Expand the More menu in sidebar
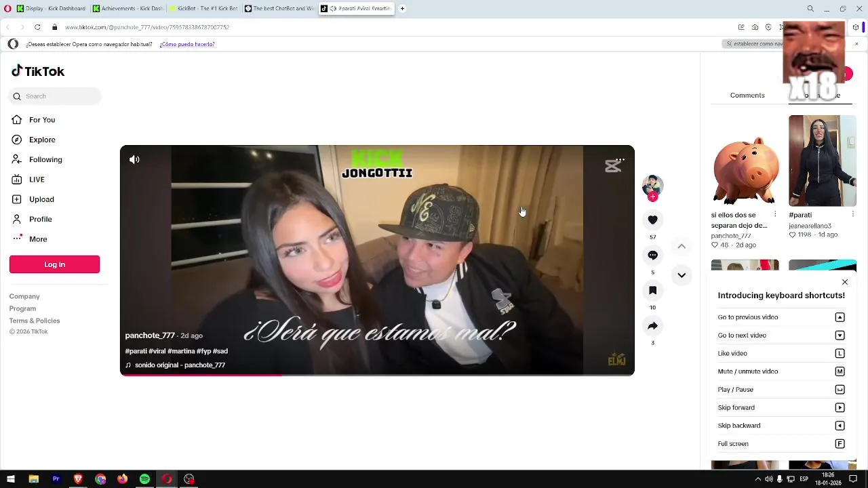 pyautogui.click(x=38, y=239)
